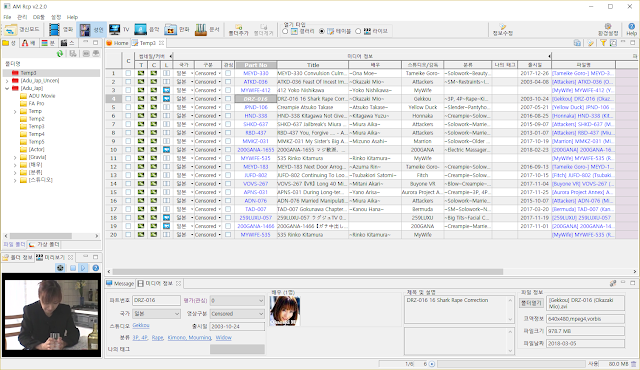
Task: Switch to the Home tab
Action: [117, 43]
